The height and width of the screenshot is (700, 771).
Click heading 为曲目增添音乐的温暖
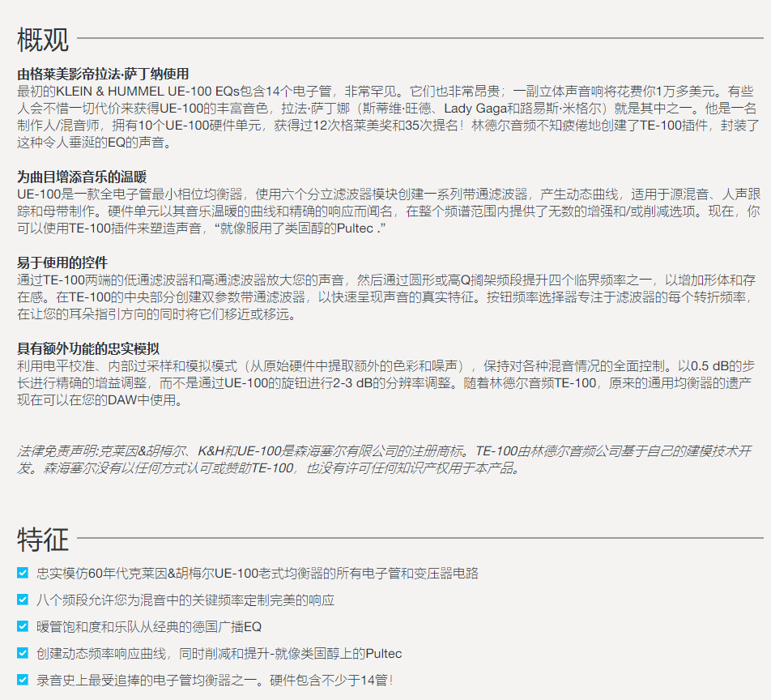pyautogui.click(x=82, y=177)
